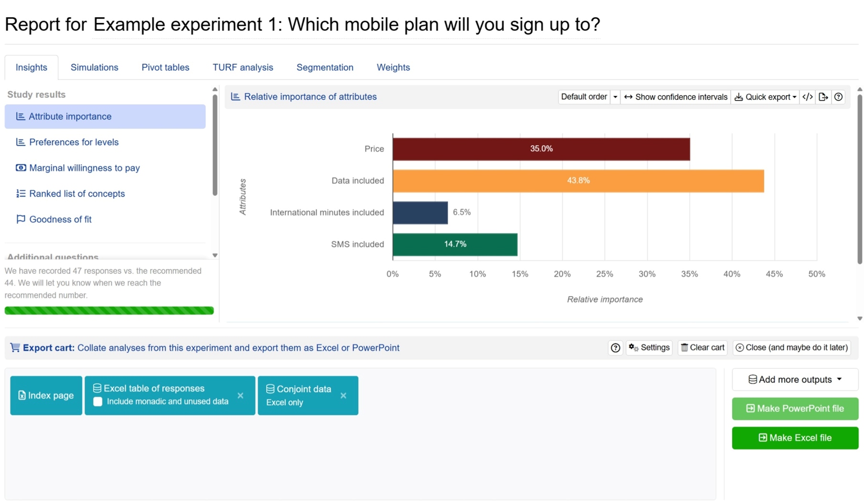864x504 pixels.
Task: Expand Add more outputs dropdown
Action: click(795, 379)
